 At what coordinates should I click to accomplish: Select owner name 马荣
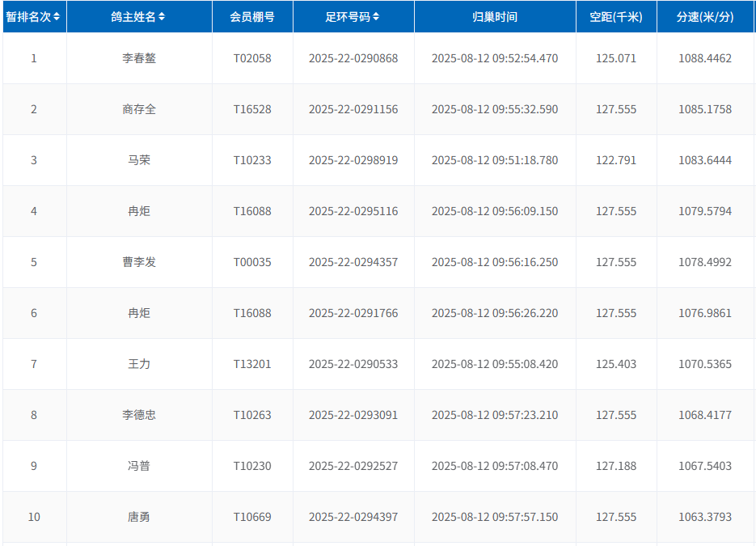139,160
